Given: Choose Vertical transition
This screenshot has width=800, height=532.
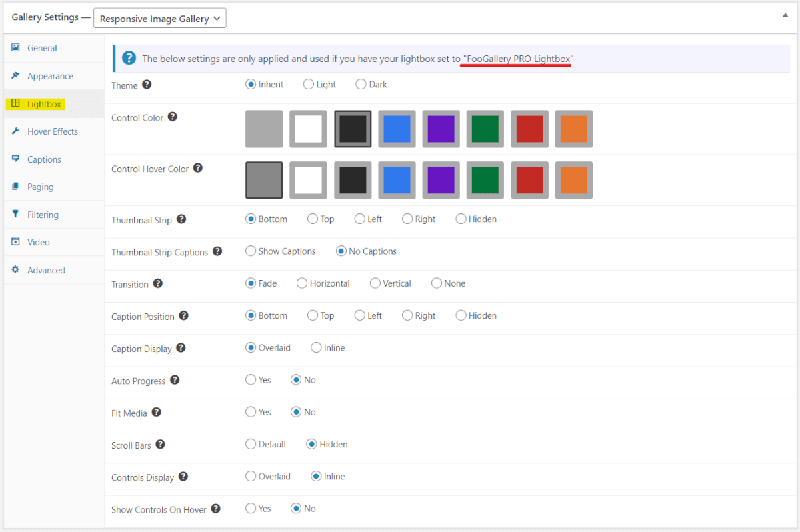Looking at the screenshot, I should [x=375, y=283].
